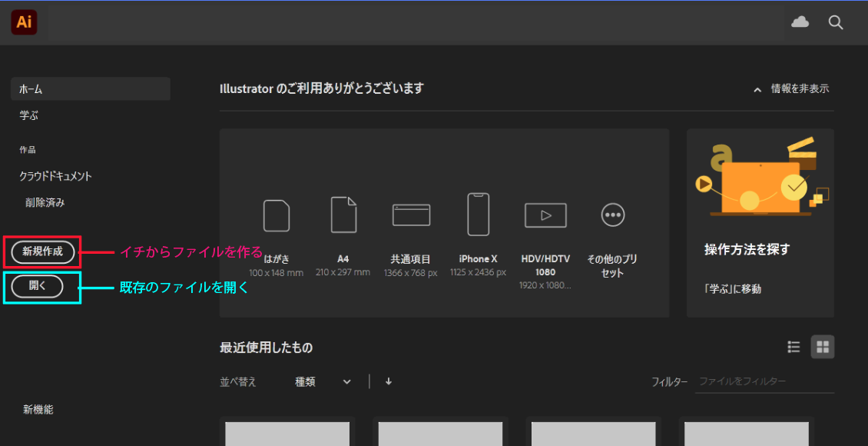Expand the 共通項目 preset options

pos(411,215)
